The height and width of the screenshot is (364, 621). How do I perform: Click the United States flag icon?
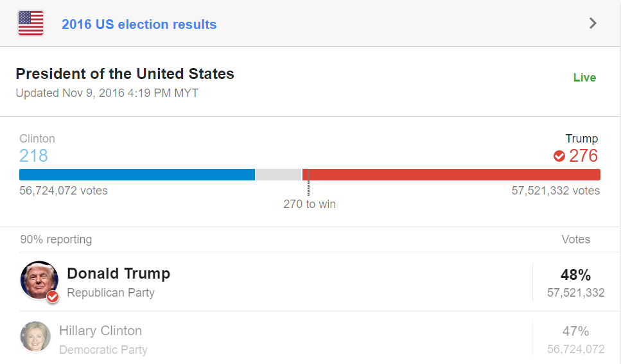31,24
